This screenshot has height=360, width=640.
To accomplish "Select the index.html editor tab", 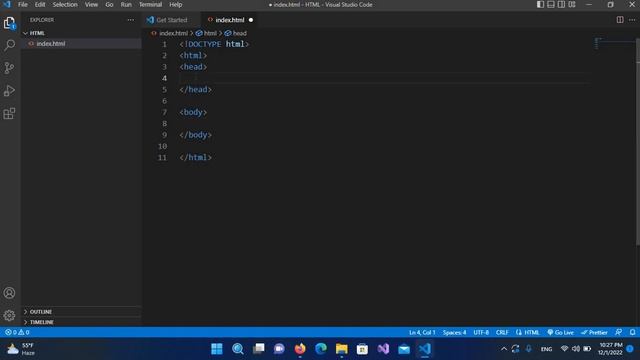I will click(230, 20).
